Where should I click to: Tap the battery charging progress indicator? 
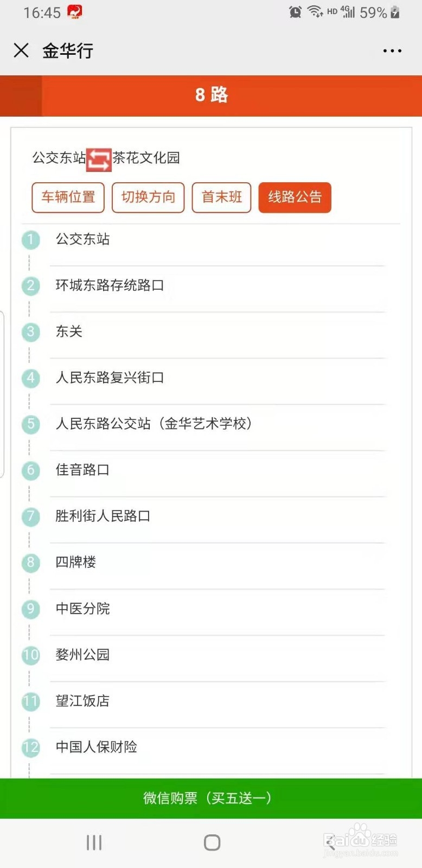pyautogui.click(x=394, y=12)
